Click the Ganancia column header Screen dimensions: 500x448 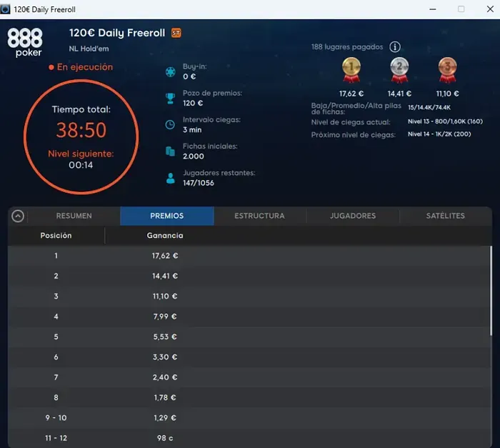tap(165, 236)
